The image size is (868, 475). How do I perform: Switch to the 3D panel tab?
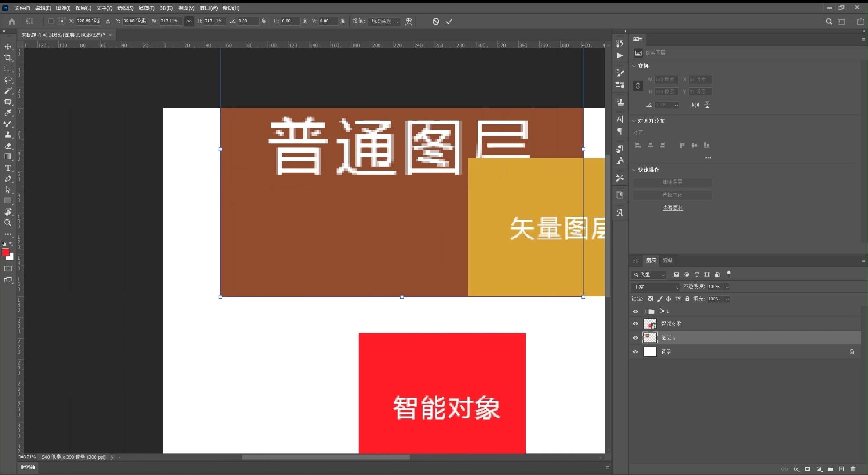coord(636,260)
